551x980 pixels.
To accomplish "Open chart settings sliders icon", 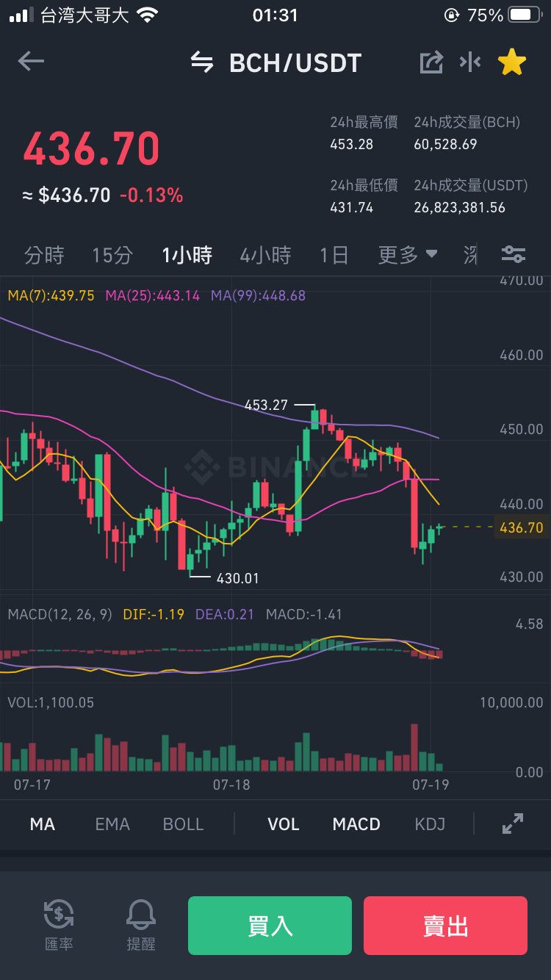I will pos(514,255).
